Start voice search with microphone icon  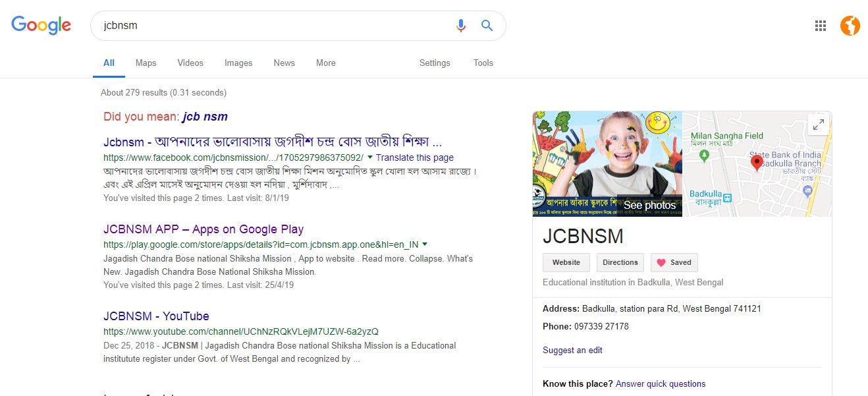(x=461, y=26)
